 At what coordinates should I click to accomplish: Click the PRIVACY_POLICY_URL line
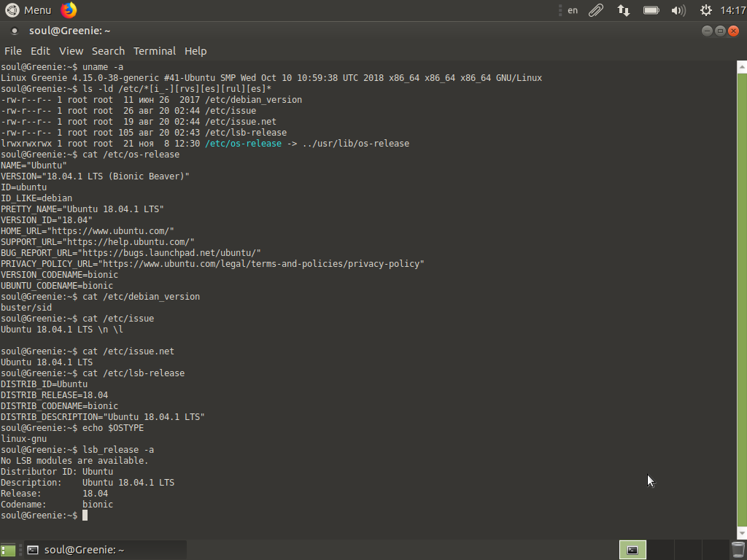pos(212,264)
